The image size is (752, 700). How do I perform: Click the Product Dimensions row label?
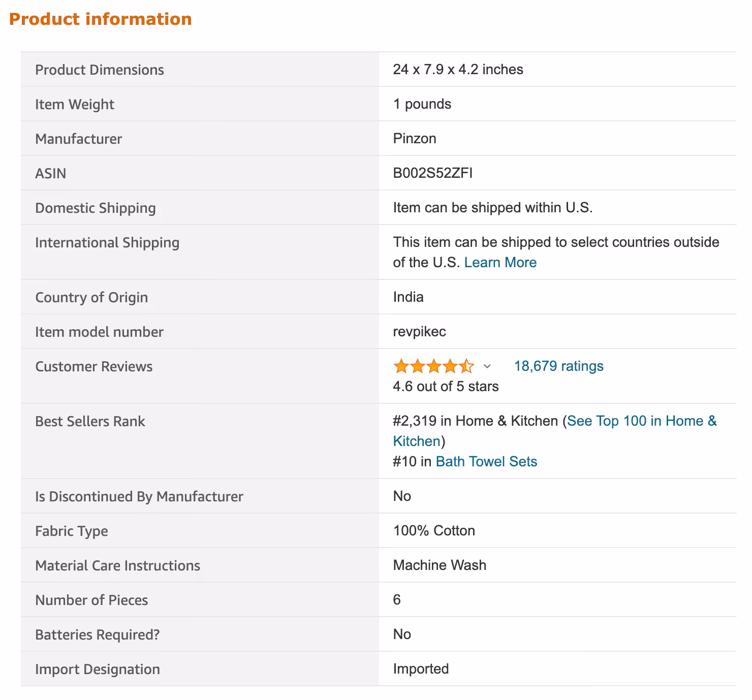pyautogui.click(x=100, y=70)
